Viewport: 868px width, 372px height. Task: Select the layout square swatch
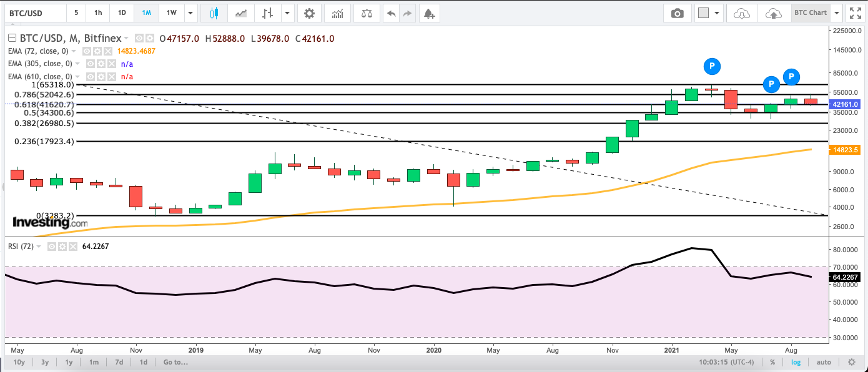pos(704,13)
